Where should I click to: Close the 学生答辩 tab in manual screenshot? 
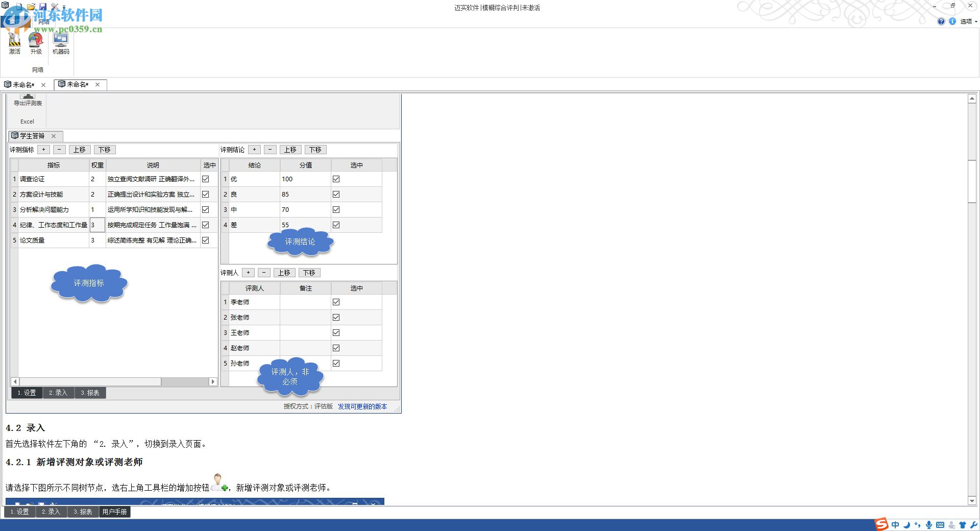point(54,136)
